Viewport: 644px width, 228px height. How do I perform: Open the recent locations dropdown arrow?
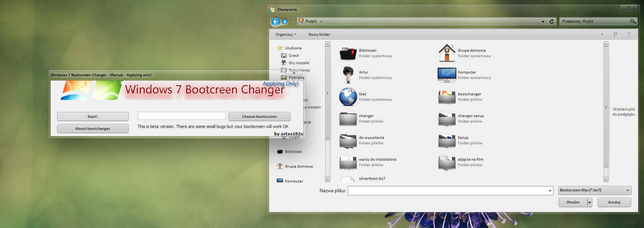coord(292,21)
